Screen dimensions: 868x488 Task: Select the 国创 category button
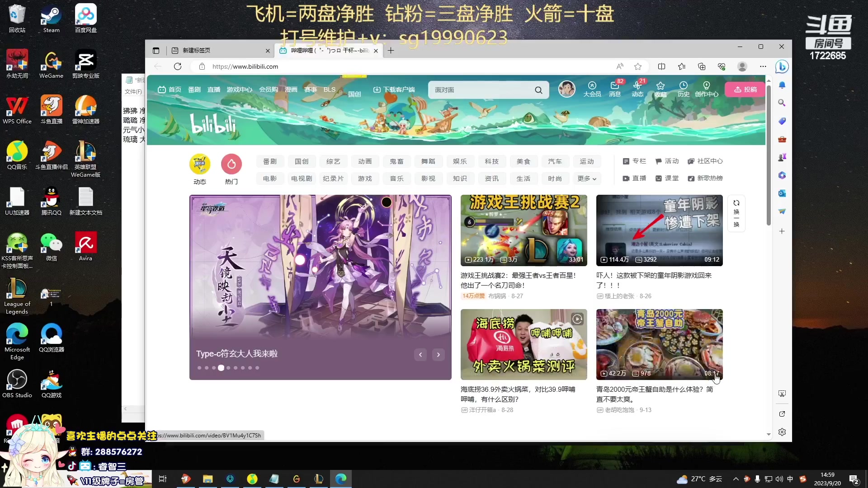[302, 161]
